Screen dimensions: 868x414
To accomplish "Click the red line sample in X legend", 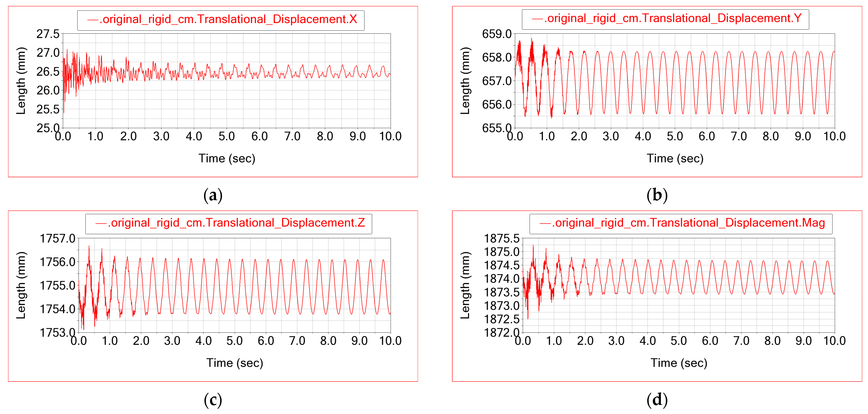I will 93,20.
